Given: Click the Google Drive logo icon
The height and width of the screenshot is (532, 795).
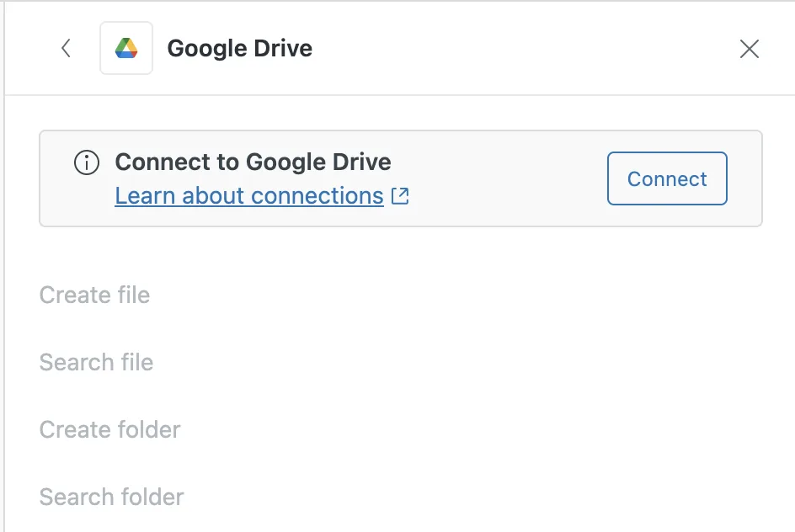Looking at the screenshot, I should click(x=126, y=49).
